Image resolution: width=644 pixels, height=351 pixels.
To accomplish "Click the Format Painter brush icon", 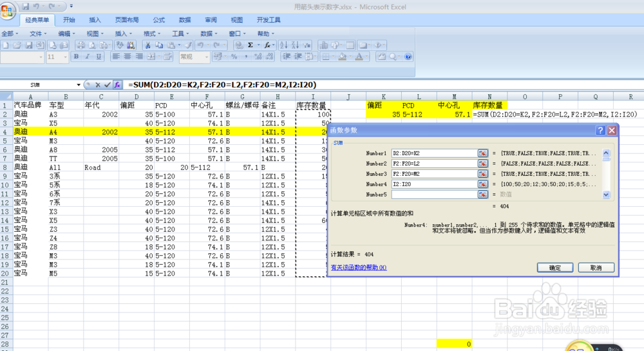I will pyautogui.click(x=188, y=45).
